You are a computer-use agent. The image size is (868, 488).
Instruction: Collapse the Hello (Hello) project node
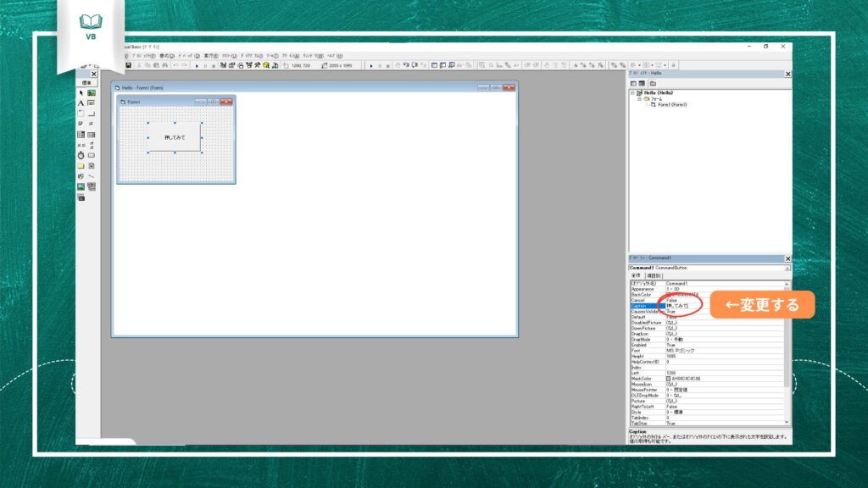click(632, 93)
